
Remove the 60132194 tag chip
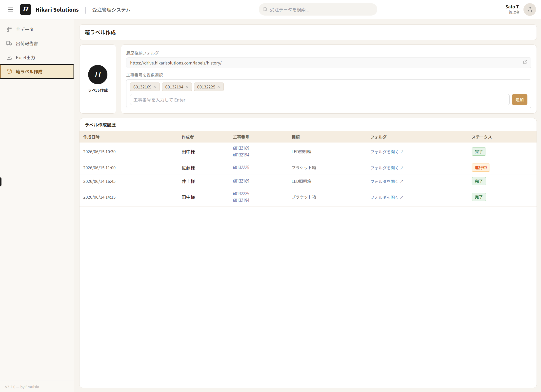[x=187, y=87]
